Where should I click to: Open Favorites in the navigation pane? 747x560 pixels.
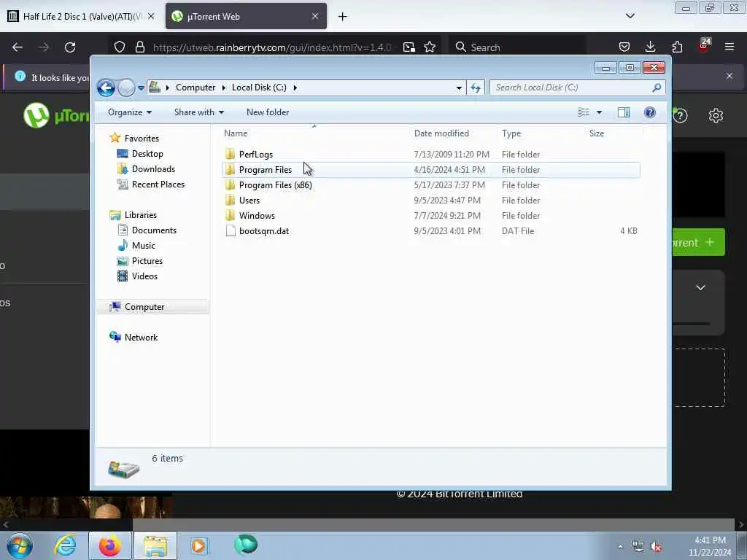pos(142,138)
